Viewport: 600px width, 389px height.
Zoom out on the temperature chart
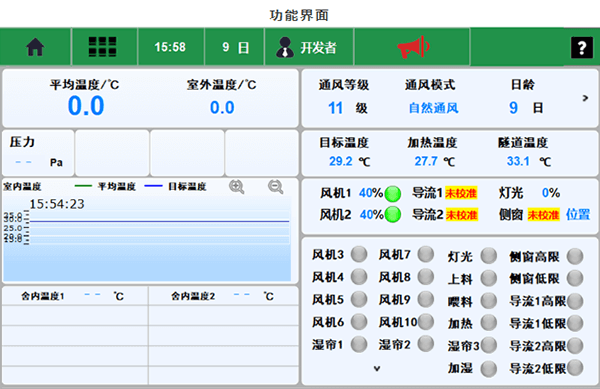click(276, 187)
